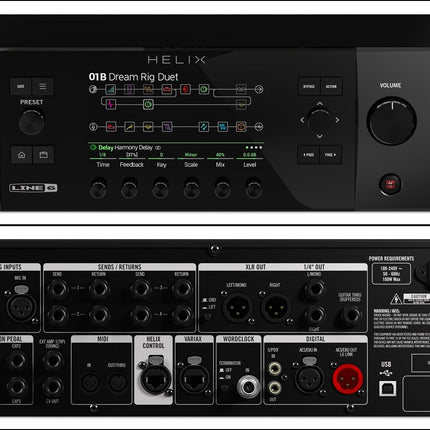Click the Page right button

[331, 155]
